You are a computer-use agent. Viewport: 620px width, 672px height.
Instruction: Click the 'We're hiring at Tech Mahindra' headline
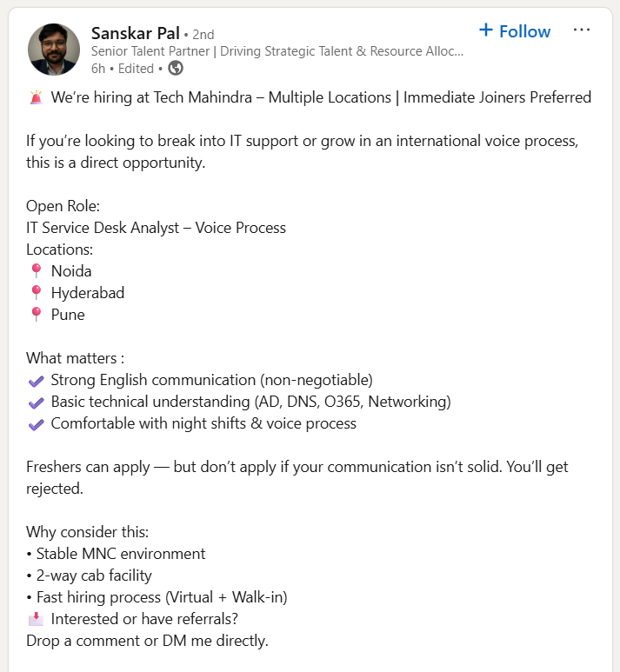321,97
